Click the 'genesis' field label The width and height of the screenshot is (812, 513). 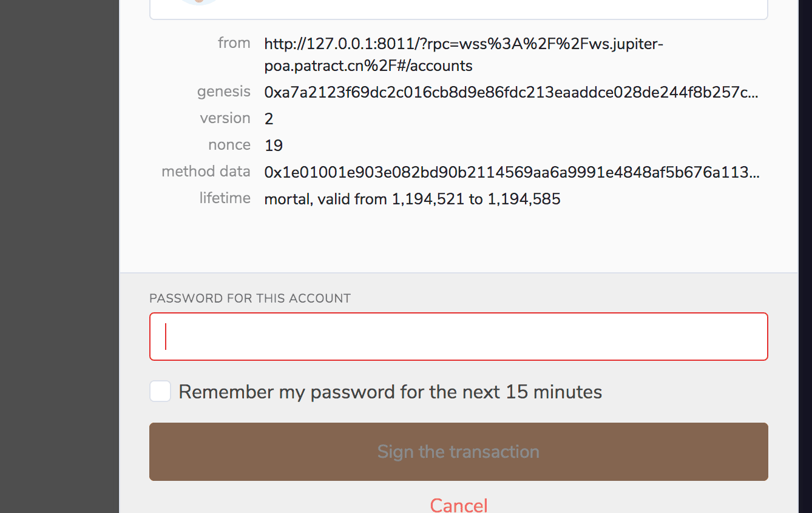click(223, 92)
